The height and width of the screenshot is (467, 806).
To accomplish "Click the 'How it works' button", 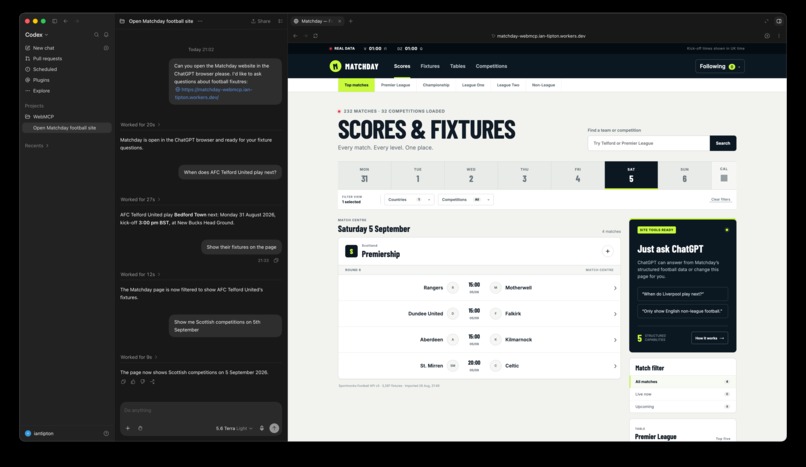I will (x=709, y=338).
